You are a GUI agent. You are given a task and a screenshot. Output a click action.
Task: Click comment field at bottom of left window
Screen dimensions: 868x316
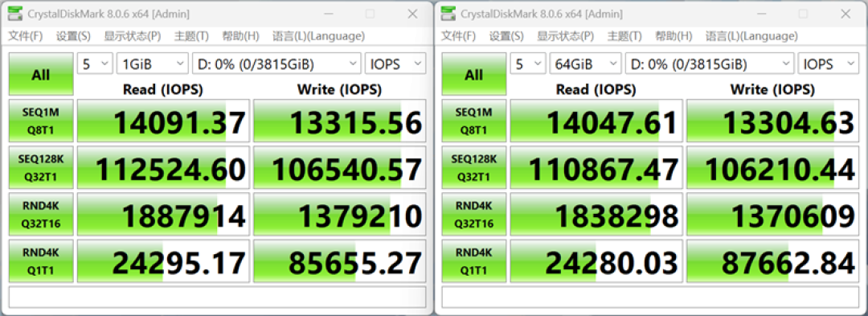(218, 297)
